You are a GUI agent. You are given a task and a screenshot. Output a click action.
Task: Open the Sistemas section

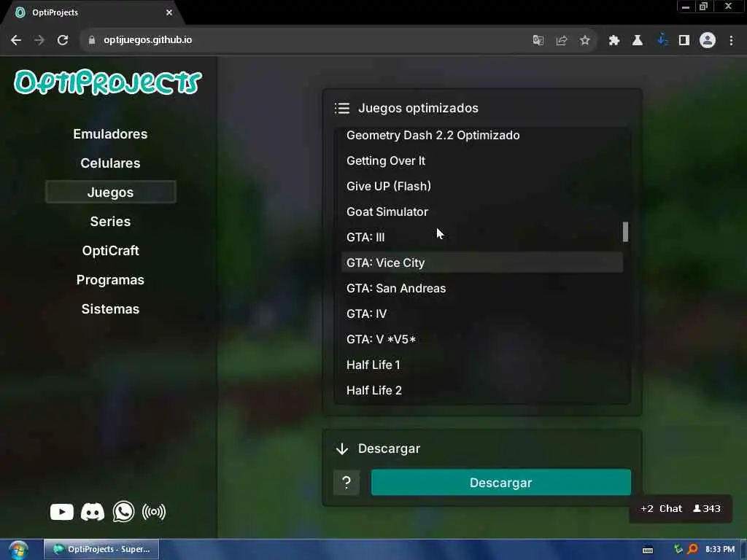point(111,308)
